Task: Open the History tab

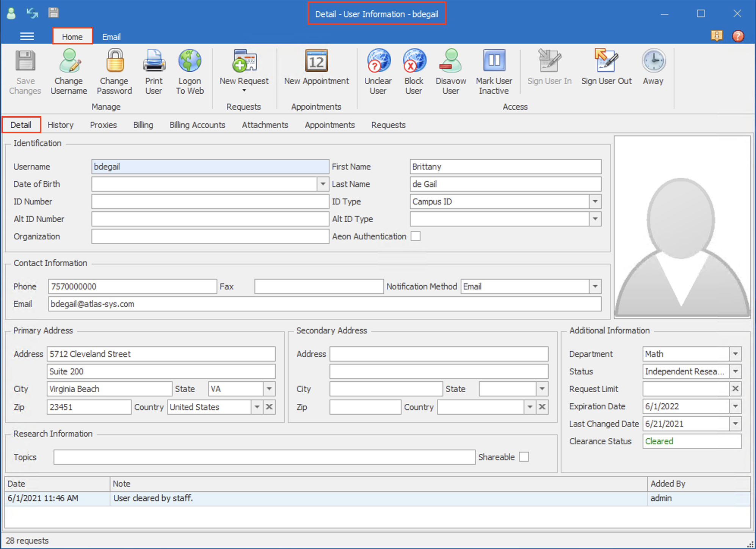Action: point(60,125)
